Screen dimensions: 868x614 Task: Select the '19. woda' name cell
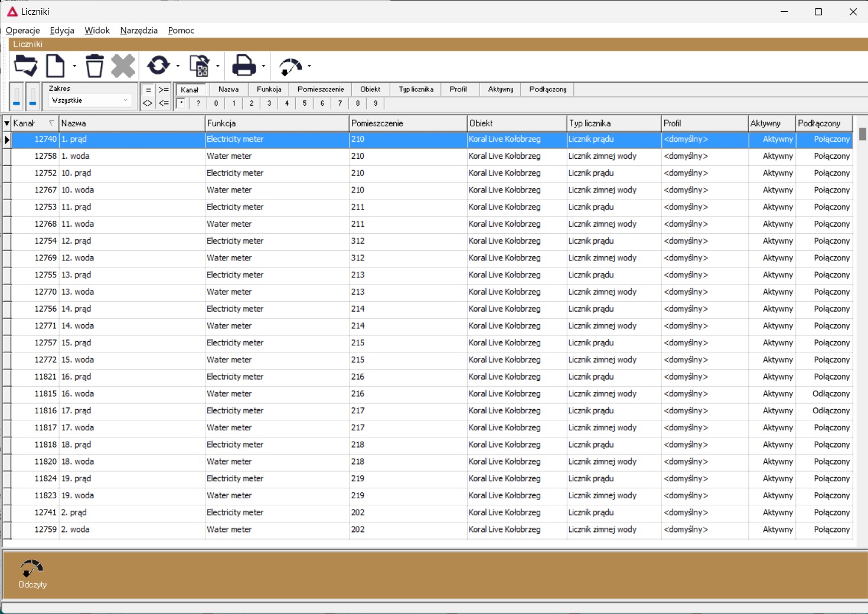click(x=132, y=496)
